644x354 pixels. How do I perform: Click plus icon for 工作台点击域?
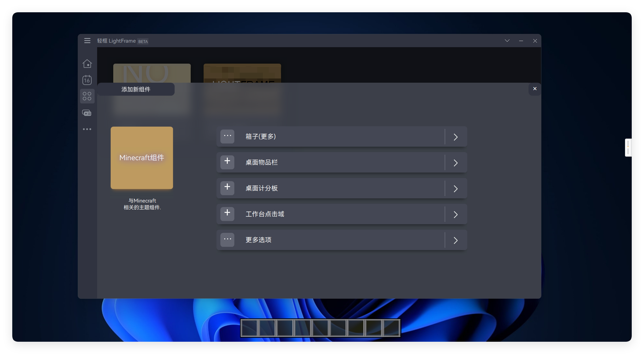[x=227, y=214]
